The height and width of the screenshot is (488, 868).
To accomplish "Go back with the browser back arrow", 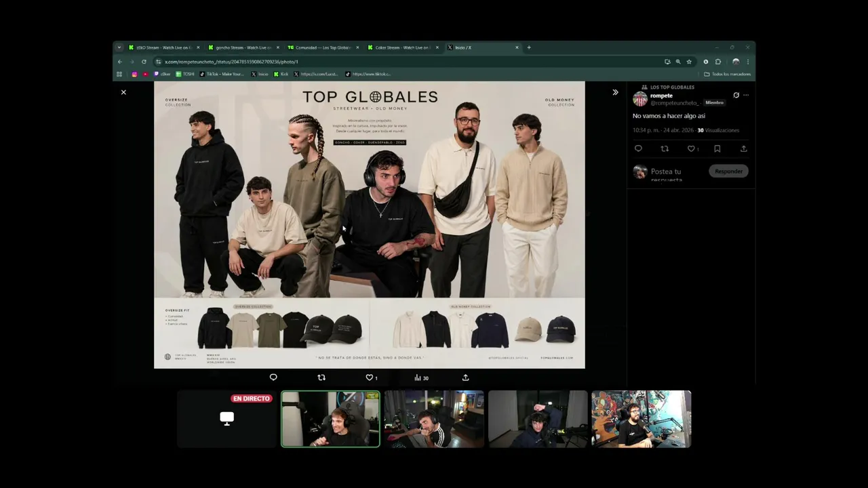I will coord(120,62).
